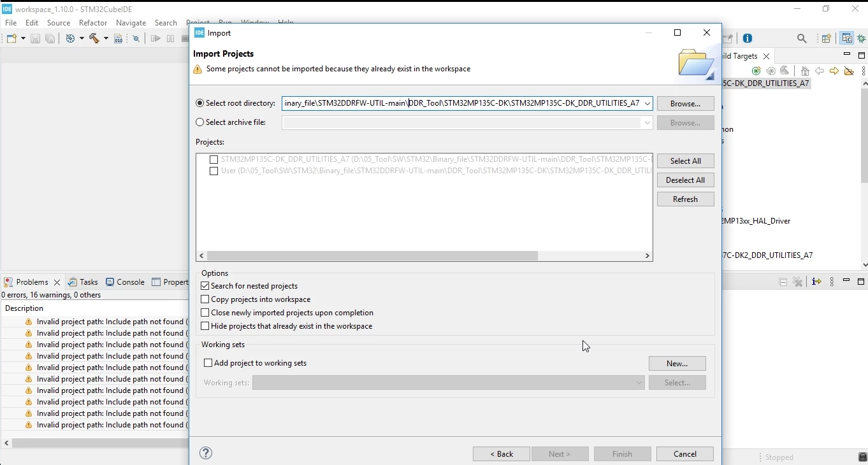Click the Problems panel horizontal scrollbar

point(100,443)
